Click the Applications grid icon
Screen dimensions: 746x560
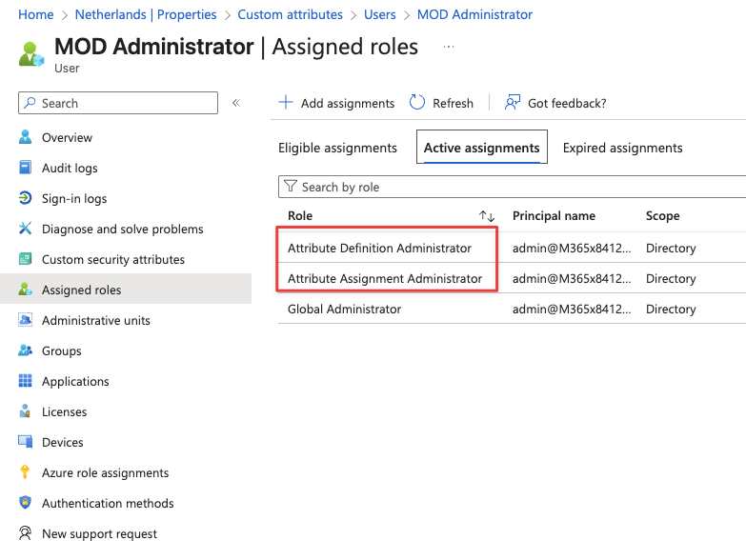[x=26, y=382]
